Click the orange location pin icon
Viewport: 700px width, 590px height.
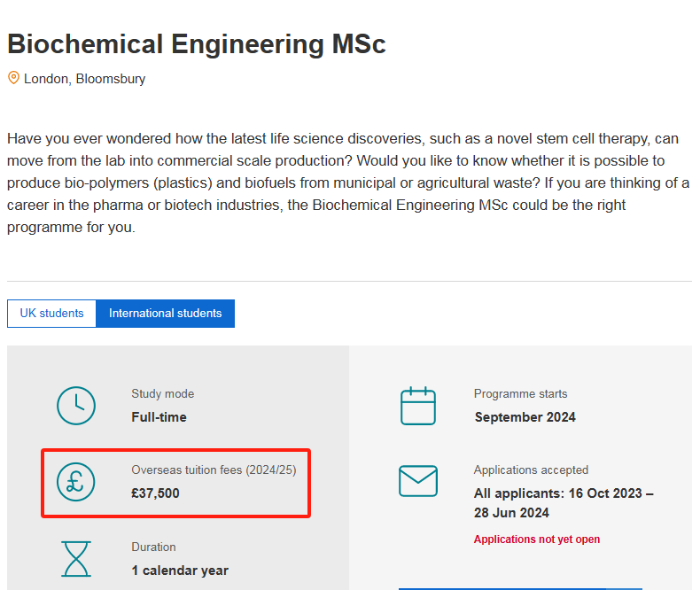point(13,78)
